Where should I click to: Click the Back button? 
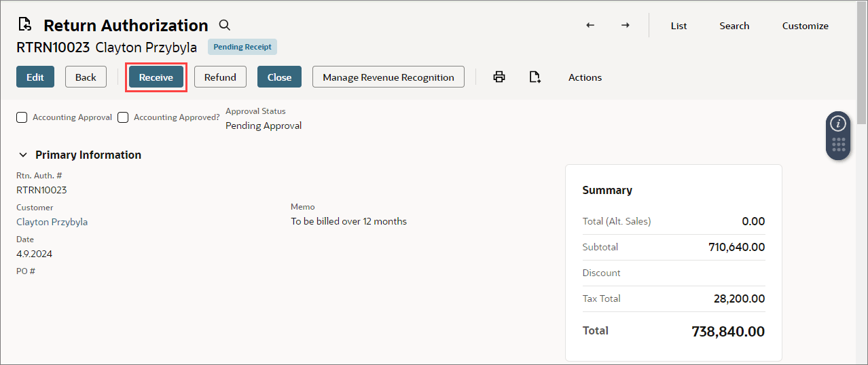point(86,77)
